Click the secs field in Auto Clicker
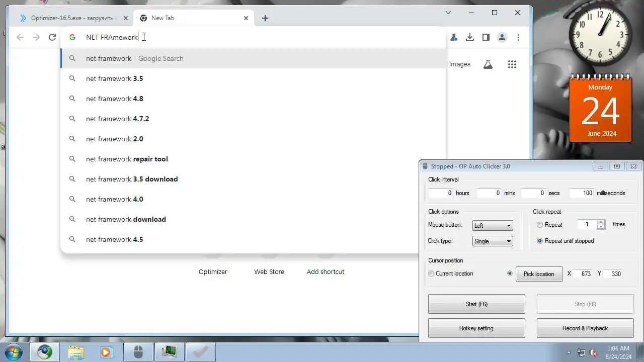The width and height of the screenshot is (644, 362). (533, 193)
